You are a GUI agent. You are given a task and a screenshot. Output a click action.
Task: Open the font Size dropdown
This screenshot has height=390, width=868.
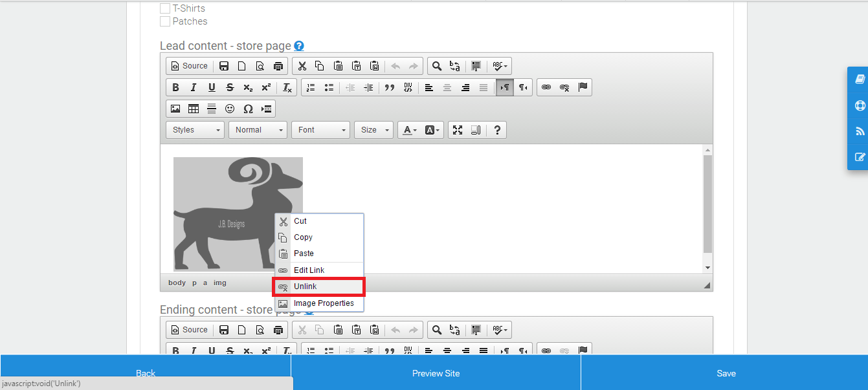(373, 129)
